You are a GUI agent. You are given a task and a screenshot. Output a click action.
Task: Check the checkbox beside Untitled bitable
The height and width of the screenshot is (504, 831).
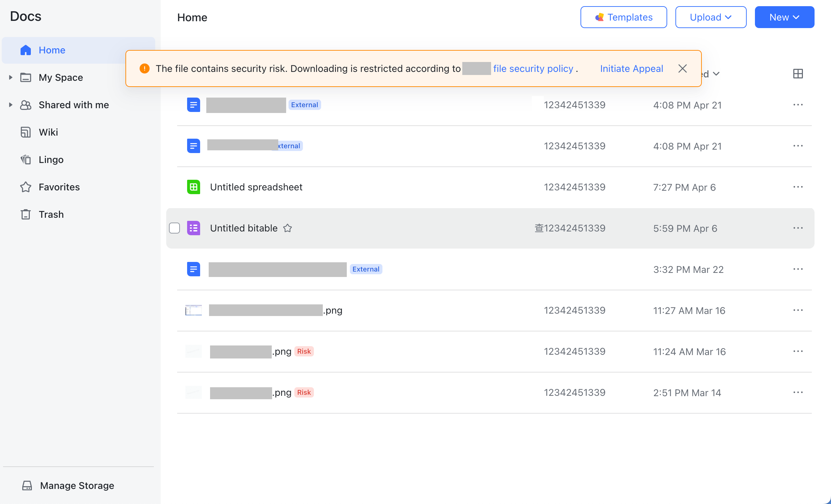(174, 228)
